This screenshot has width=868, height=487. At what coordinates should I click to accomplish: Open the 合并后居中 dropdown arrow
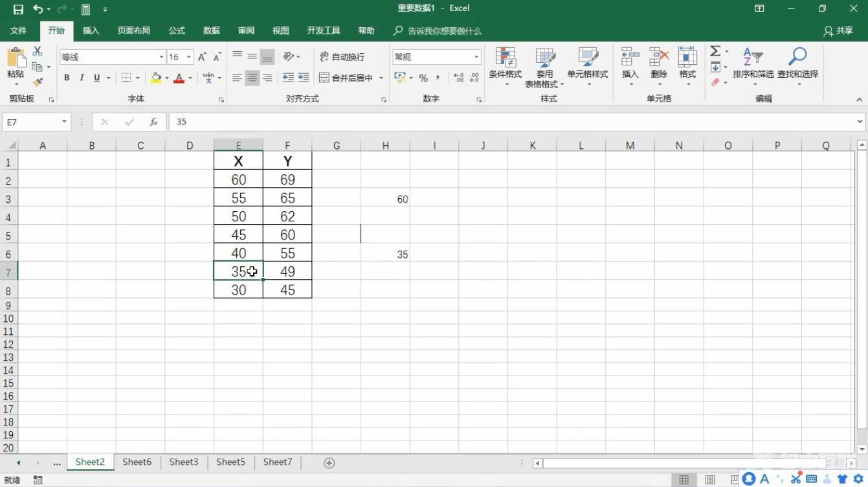coord(381,78)
